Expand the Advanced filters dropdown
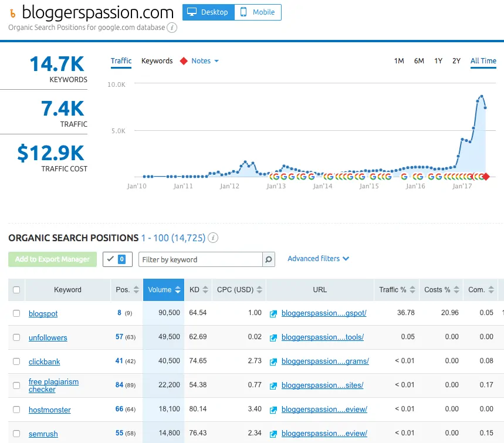This screenshot has height=443, width=504. (318, 259)
